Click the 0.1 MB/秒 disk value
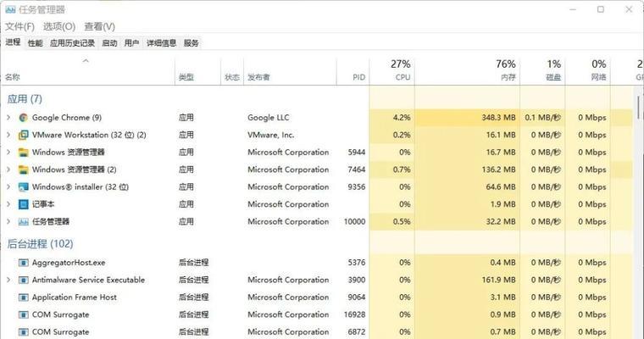 (x=542, y=118)
